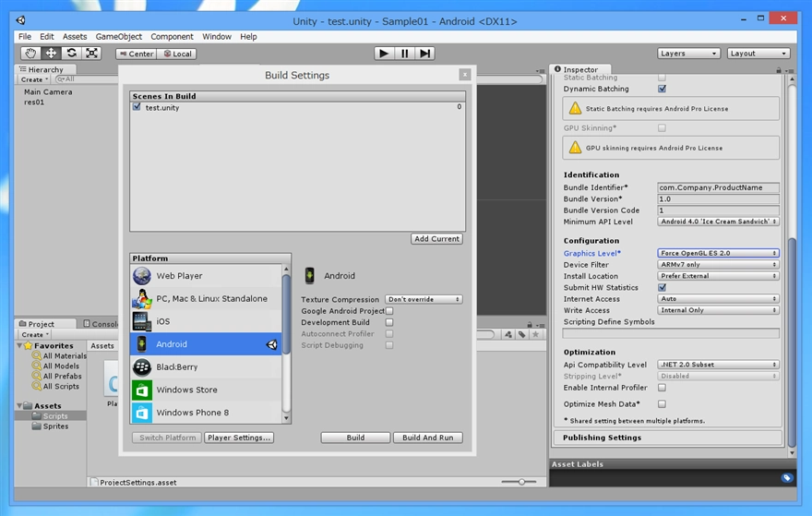The width and height of the screenshot is (812, 516).
Task: Select Android platform row
Action: tap(206, 344)
